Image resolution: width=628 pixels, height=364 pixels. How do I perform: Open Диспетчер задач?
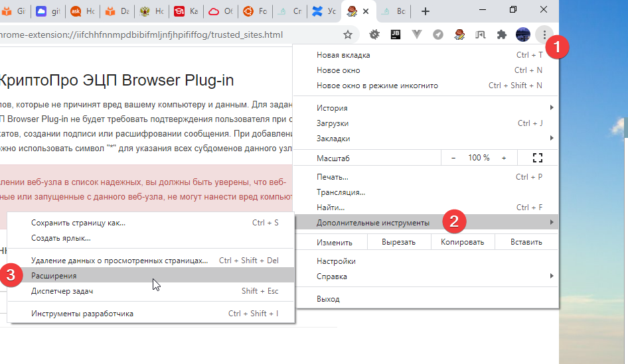(x=151, y=291)
